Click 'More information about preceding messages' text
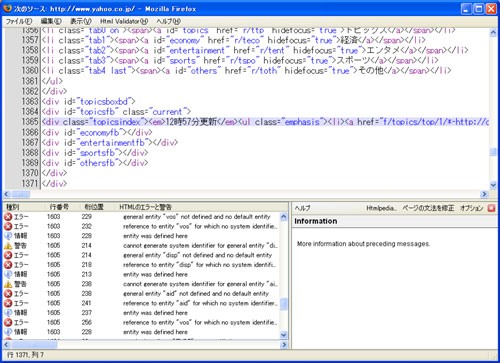This screenshot has width=500, height=363. click(363, 244)
